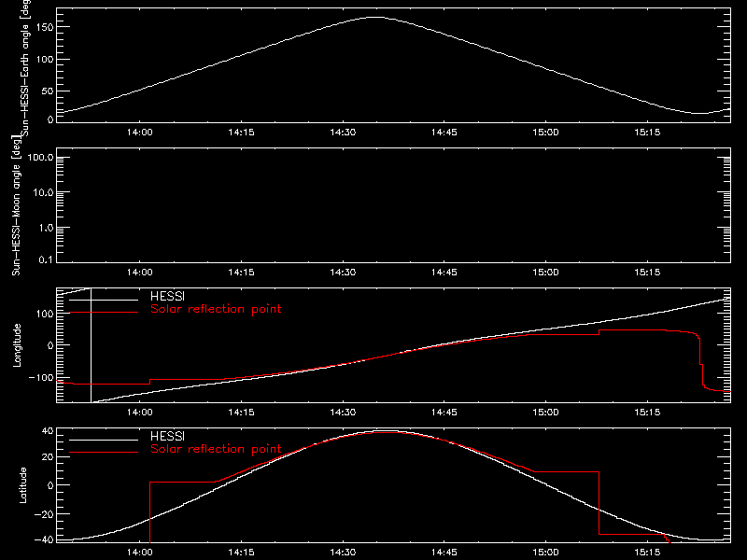Click the 100 tick label on Longitude plot
Screen dimensions: 747x560
pos(45,314)
